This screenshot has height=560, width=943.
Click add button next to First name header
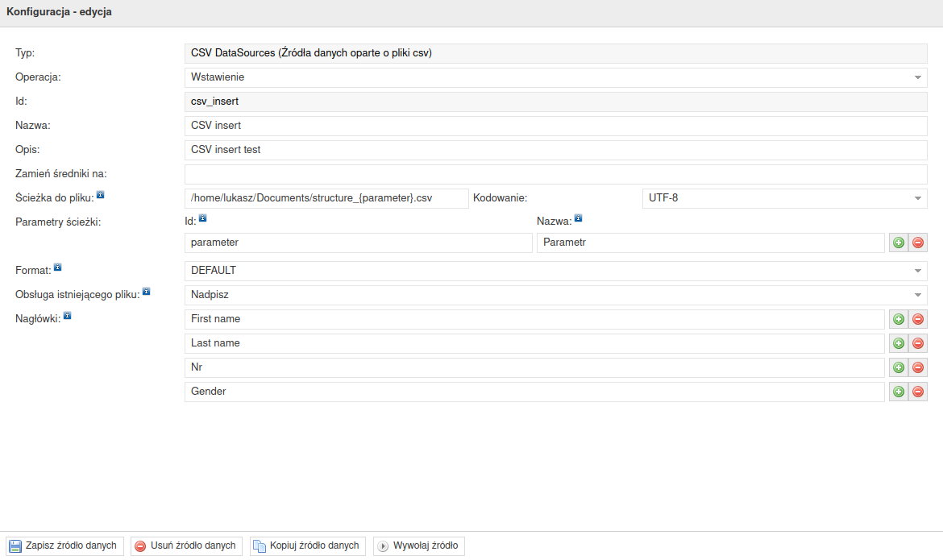coord(898,319)
